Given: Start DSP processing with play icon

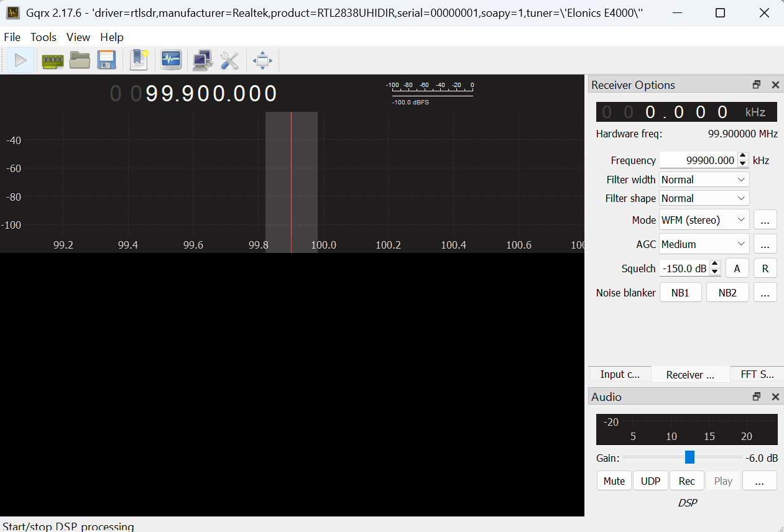Looking at the screenshot, I should click(21, 60).
